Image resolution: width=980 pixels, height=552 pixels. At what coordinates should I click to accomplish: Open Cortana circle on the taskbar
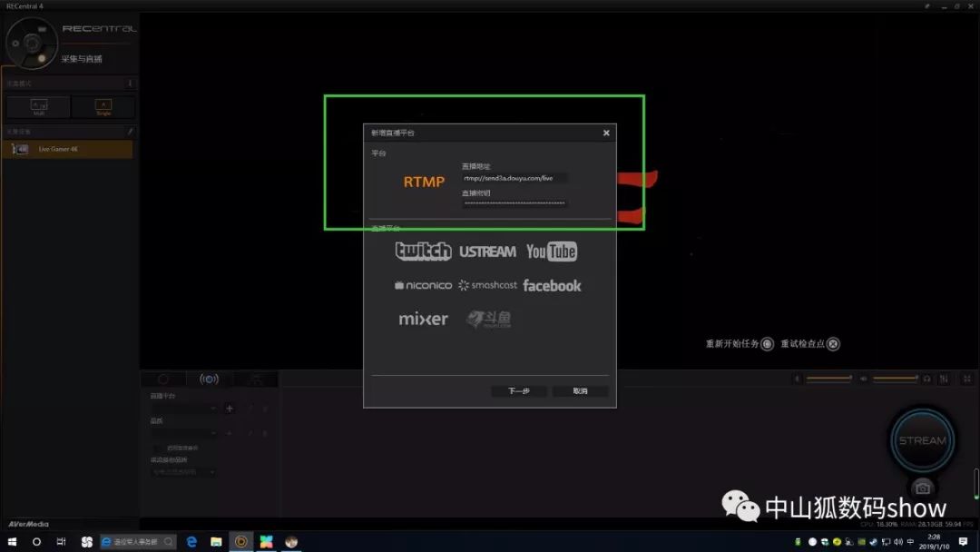pyautogui.click(x=36, y=541)
